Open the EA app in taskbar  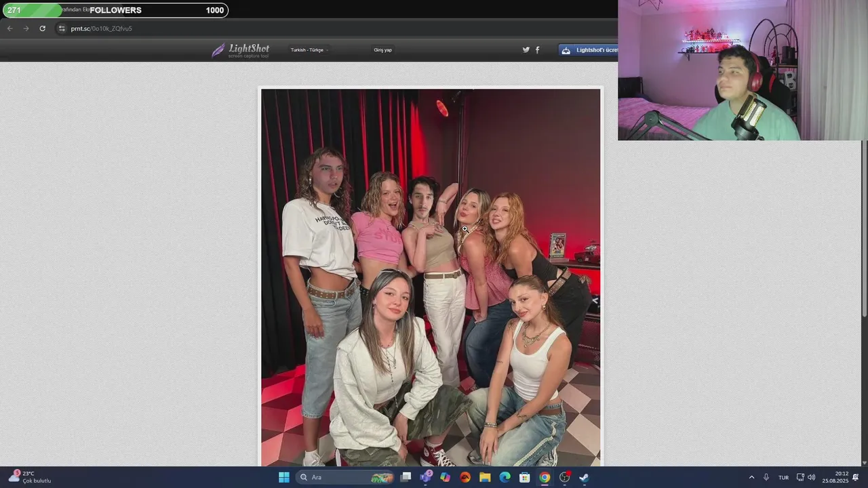pos(465,477)
